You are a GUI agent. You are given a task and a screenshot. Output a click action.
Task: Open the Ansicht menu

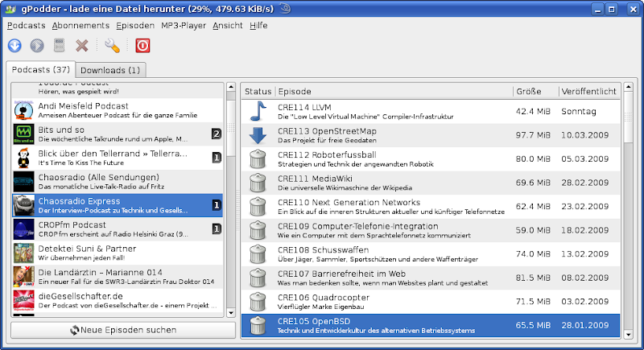pyautogui.click(x=228, y=26)
